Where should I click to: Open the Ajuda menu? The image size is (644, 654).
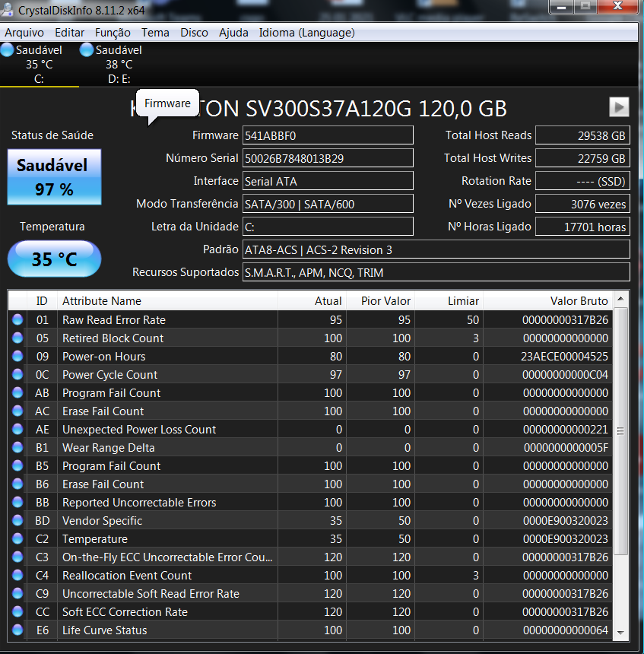point(233,33)
